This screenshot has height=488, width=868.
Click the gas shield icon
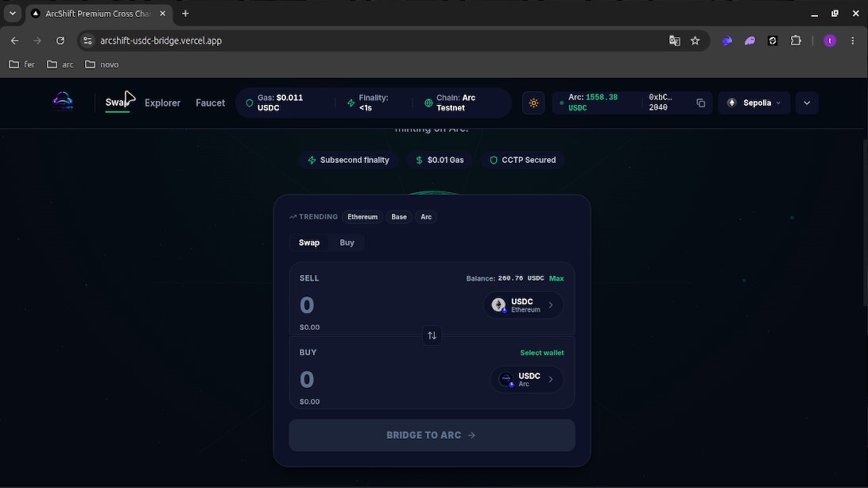click(249, 103)
